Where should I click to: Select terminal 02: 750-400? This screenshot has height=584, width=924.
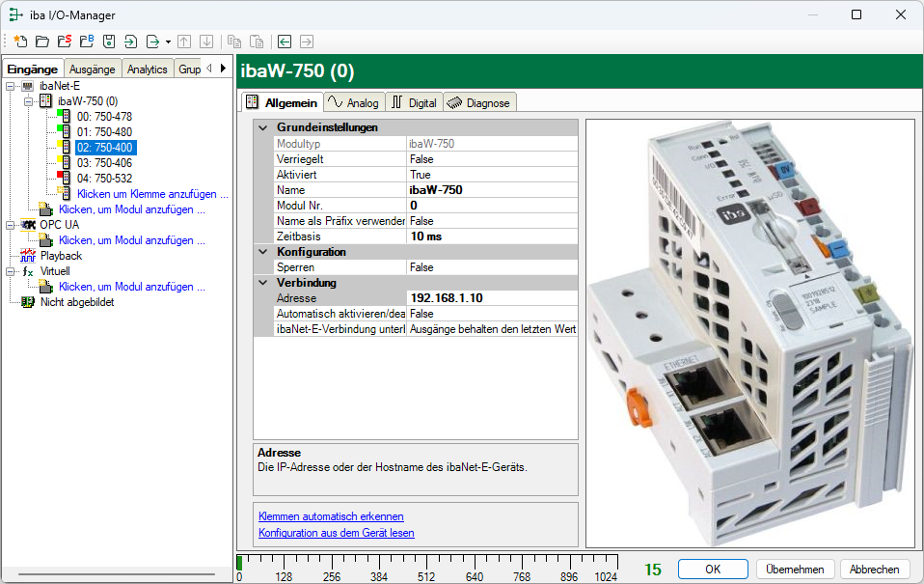105,148
